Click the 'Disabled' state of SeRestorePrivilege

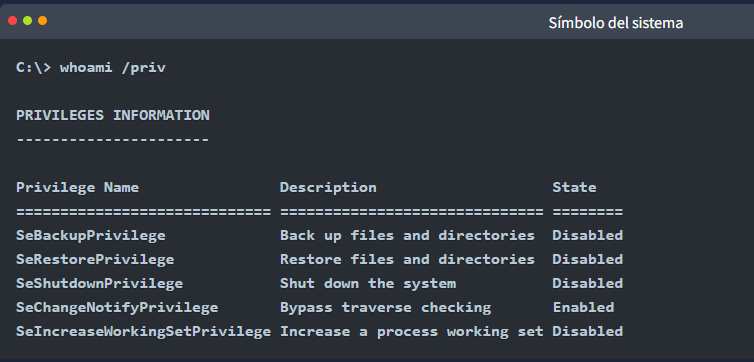[x=588, y=260]
